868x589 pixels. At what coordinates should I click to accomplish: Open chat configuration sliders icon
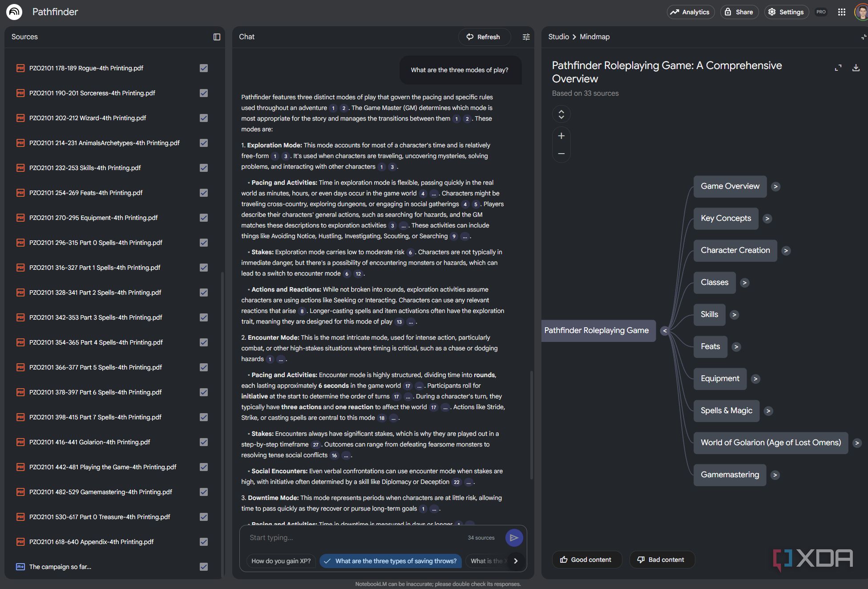coord(526,37)
